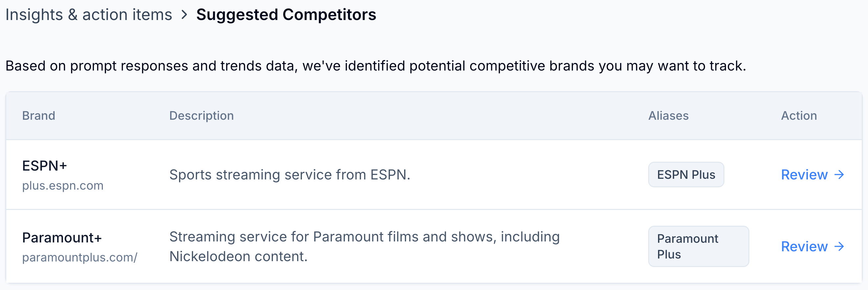
Task: Open the plus.espn.com domain text
Action: [63, 186]
